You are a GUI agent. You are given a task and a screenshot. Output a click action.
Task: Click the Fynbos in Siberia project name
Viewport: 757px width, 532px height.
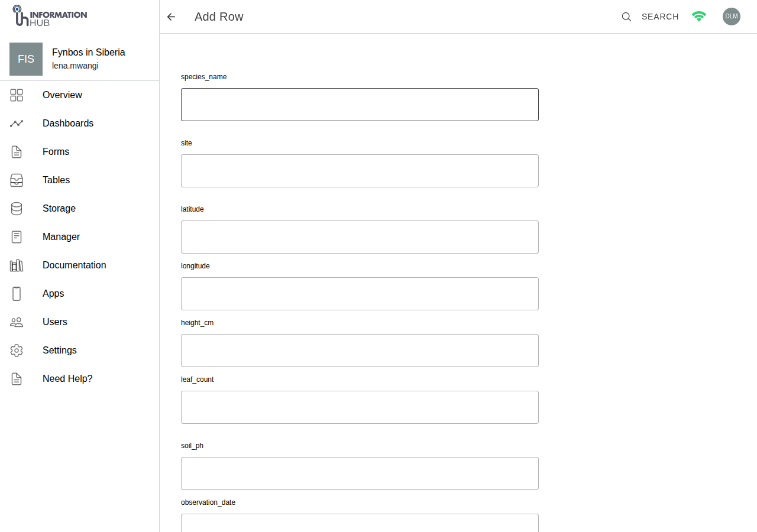(89, 52)
